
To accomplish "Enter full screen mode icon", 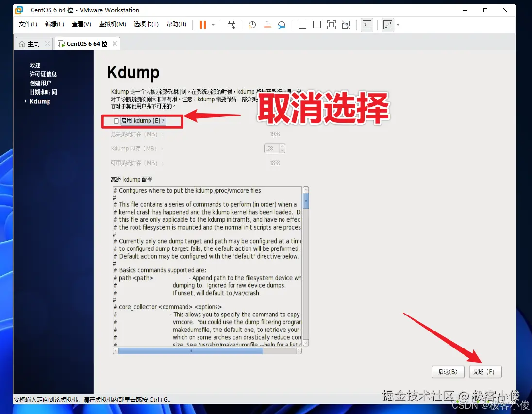I will [332, 25].
